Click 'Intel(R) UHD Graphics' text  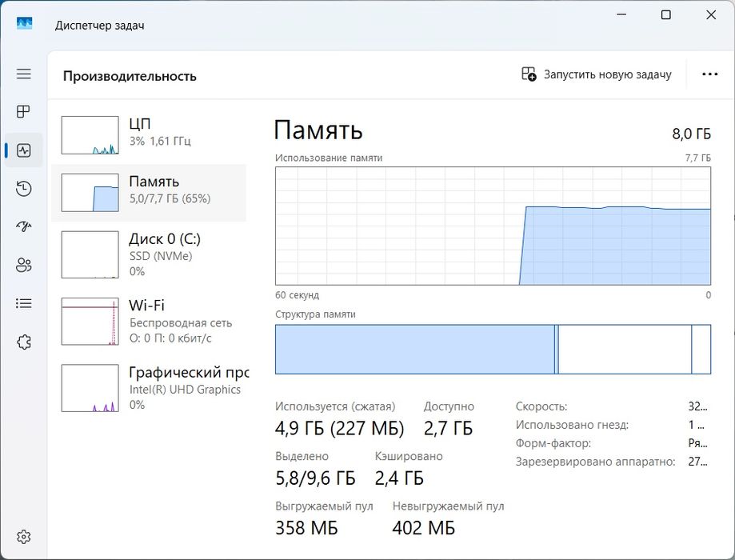(185, 390)
